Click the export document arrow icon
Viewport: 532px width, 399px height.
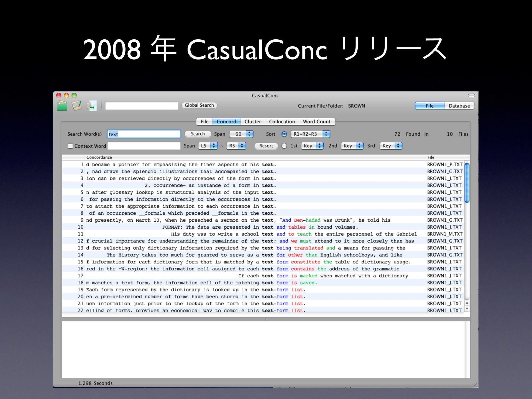pos(91,106)
